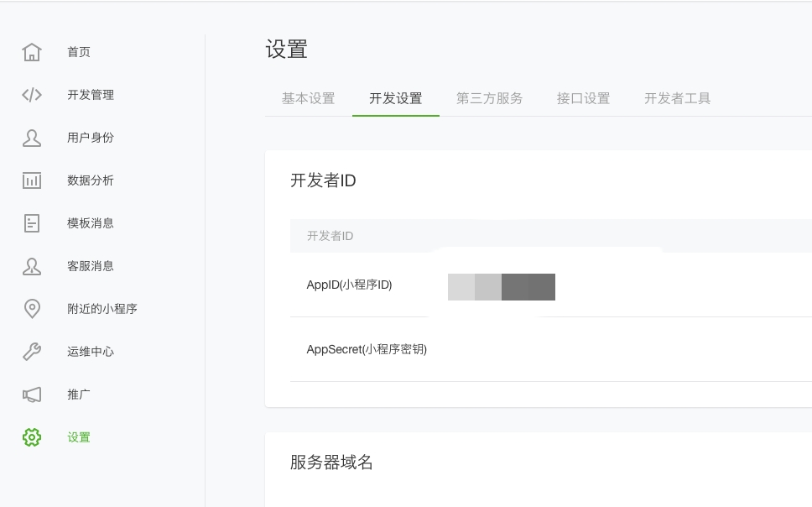
Task: Navigate to 附近的小程序
Action: pyautogui.click(x=102, y=309)
